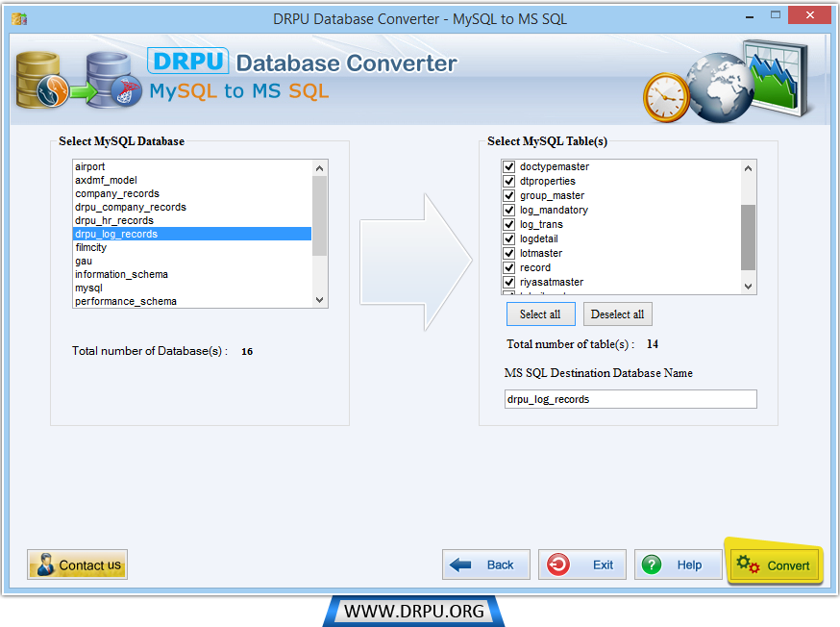Click the Exit button label
The height and width of the screenshot is (627, 840).
603,564
